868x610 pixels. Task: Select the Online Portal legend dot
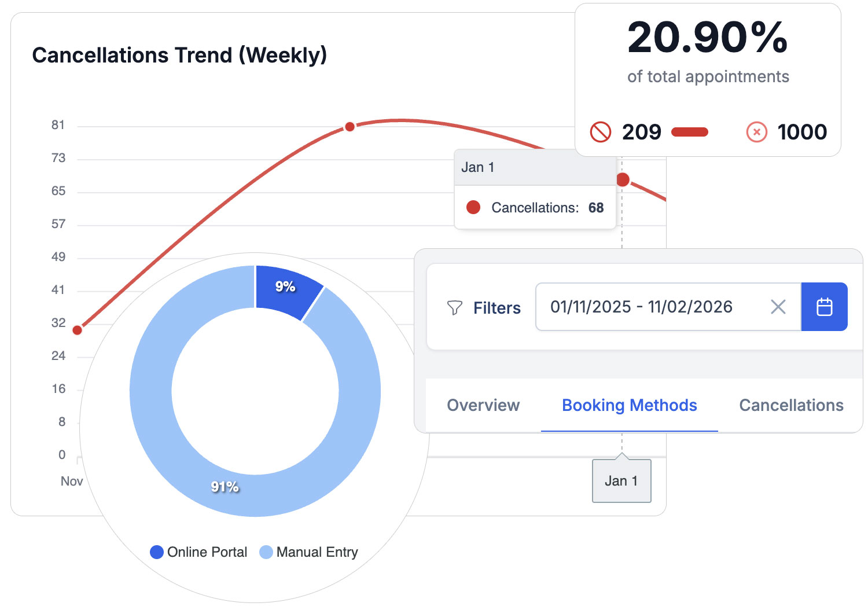[x=156, y=552]
